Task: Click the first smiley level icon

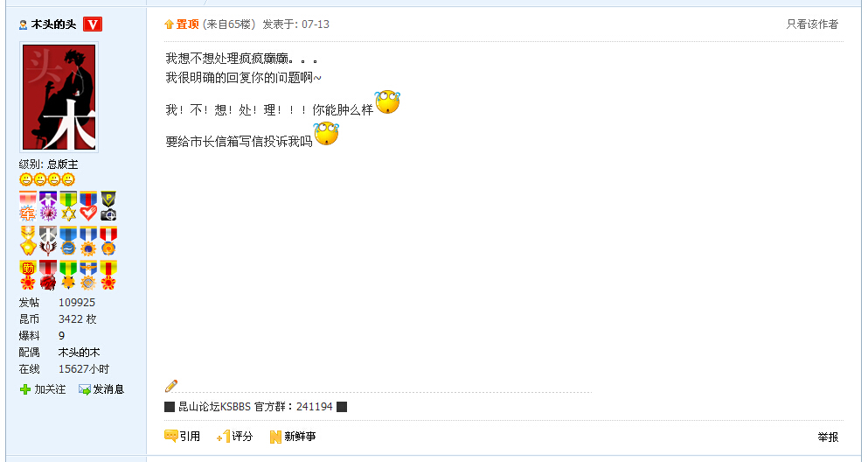Action: 25,179
